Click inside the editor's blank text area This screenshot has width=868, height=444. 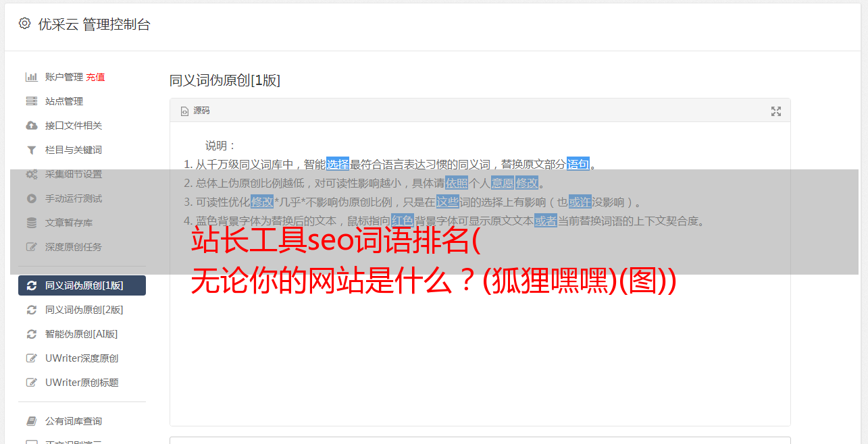480,351
